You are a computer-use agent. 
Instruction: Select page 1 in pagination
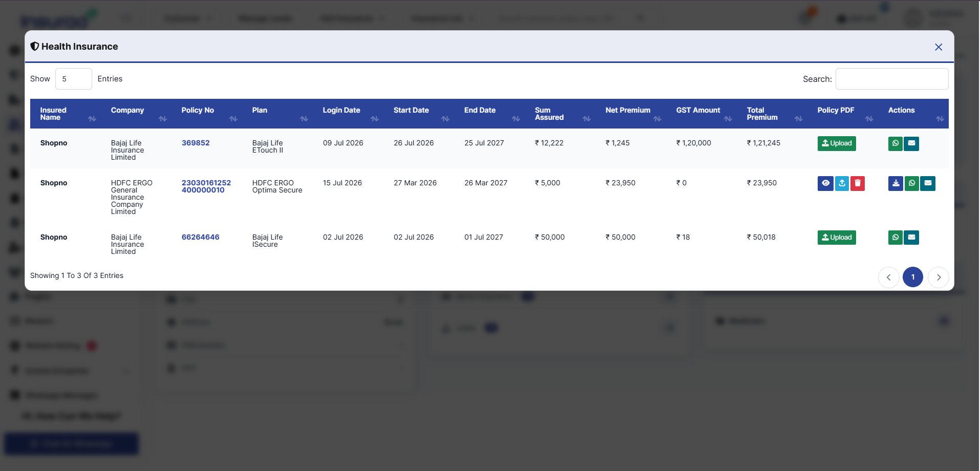click(913, 277)
